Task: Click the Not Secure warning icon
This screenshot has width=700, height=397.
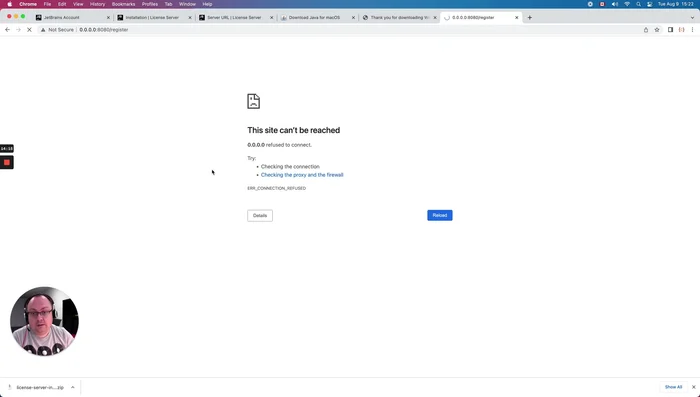Action: pos(43,29)
